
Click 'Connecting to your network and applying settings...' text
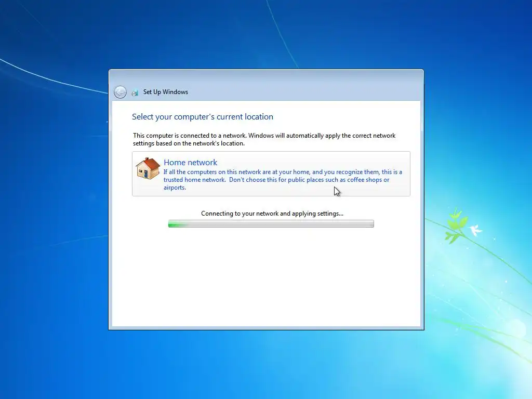coord(272,214)
